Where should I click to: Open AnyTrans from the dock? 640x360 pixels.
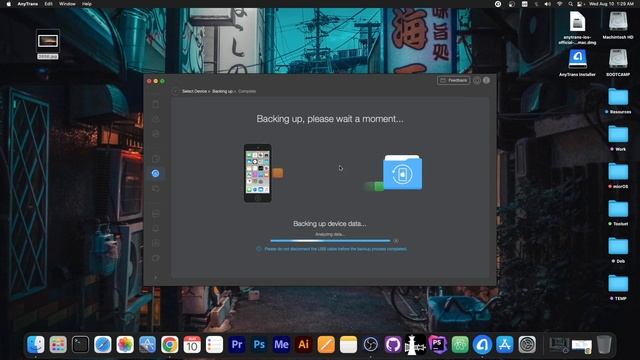point(482,344)
